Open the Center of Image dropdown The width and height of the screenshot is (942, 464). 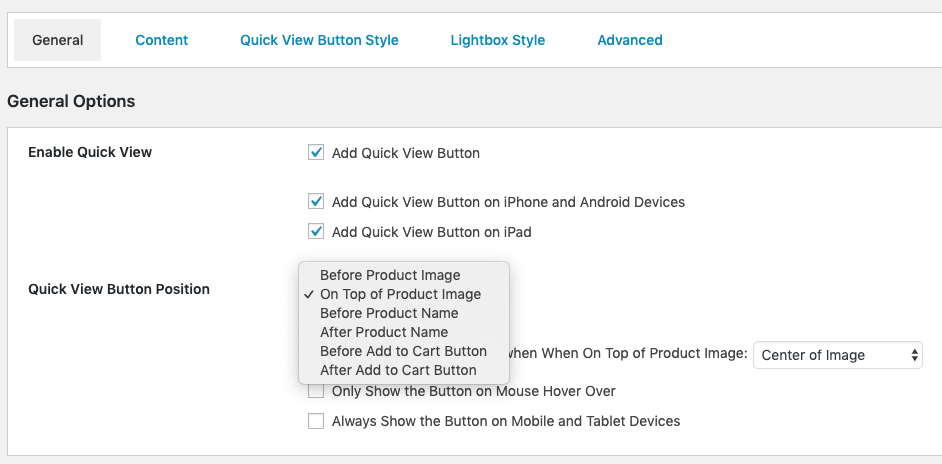(837, 355)
